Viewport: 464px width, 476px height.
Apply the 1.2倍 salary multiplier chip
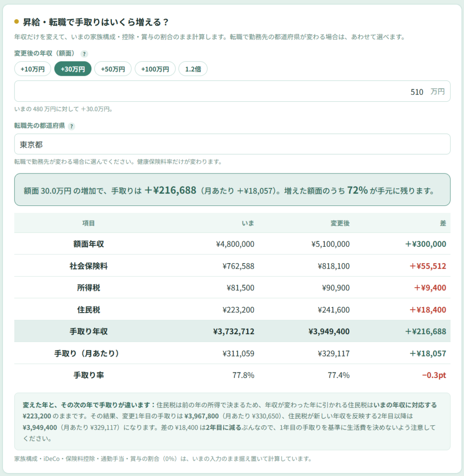tap(193, 69)
